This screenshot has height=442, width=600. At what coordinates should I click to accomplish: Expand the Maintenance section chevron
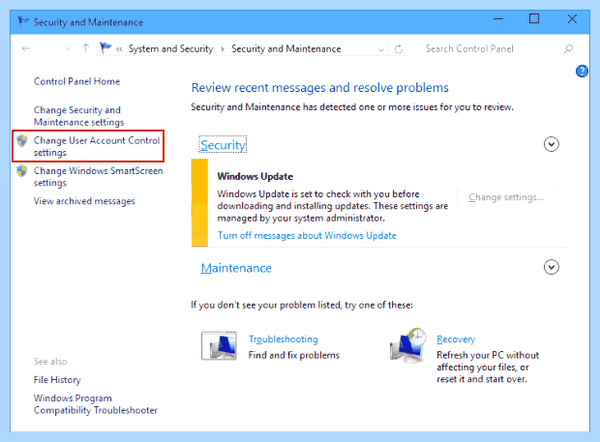(551, 267)
